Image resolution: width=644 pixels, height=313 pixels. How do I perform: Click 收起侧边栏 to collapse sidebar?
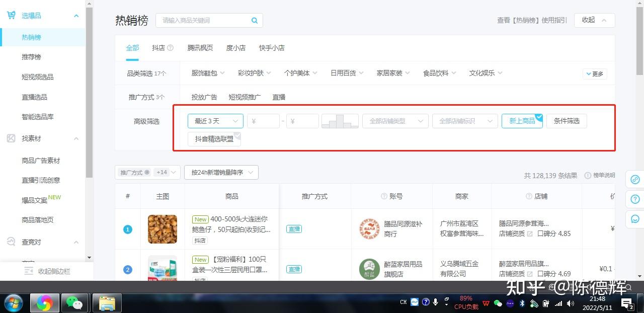tap(47, 271)
